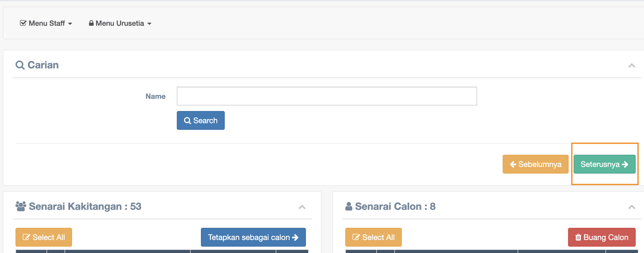Click Tetapkan sebagai calon arrow button
Screen dimensions: 644x253
coord(253,237)
